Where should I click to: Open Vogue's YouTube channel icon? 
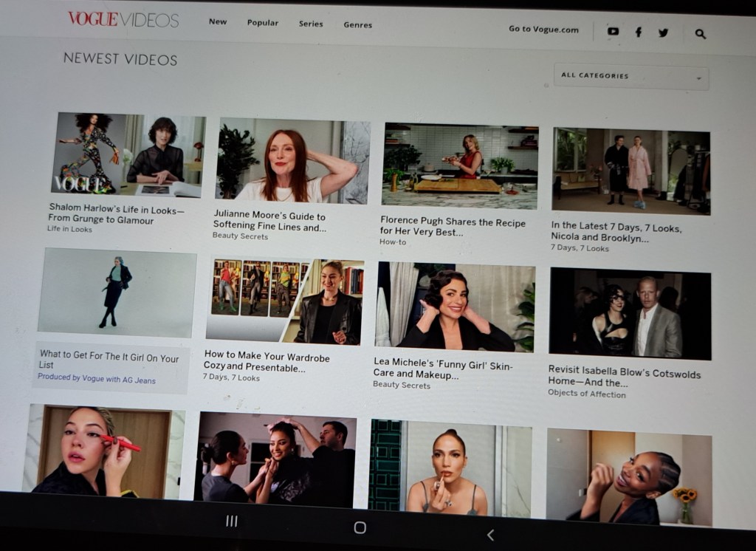point(613,31)
